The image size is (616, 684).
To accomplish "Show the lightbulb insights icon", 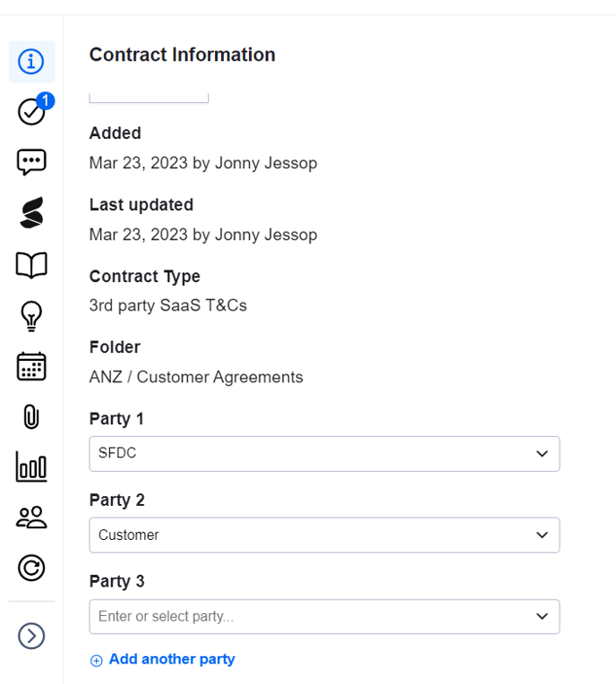I will 31,315.
